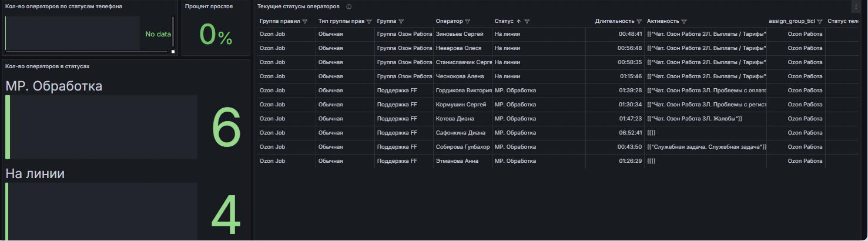Open filter for Активность column
The image size is (868, 241).
click(685, 21)
